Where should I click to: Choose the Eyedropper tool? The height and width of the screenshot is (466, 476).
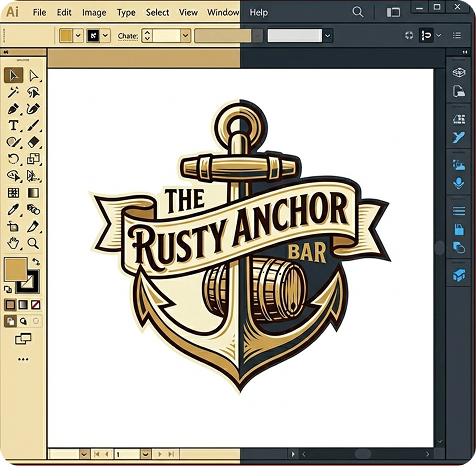(13, 209)
